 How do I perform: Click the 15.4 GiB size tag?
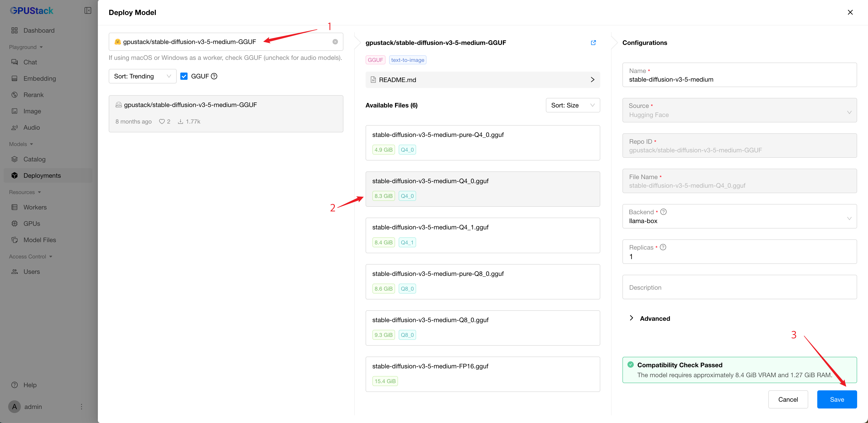[385, 381]
